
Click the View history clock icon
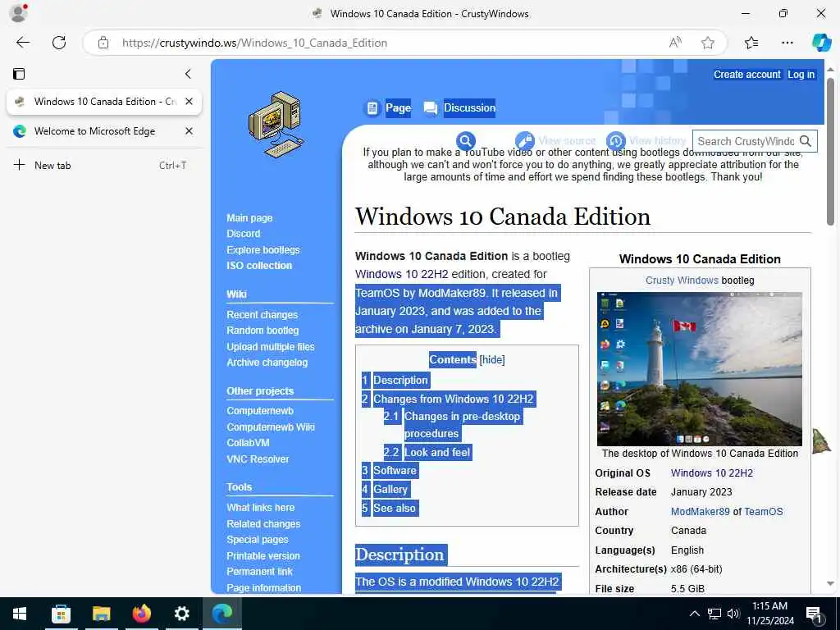[x=616, y=141]
